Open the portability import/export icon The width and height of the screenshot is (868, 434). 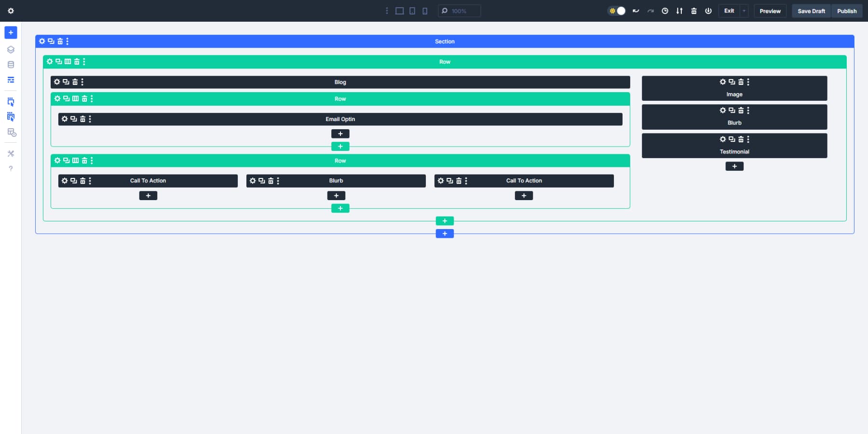click(679, 10)
